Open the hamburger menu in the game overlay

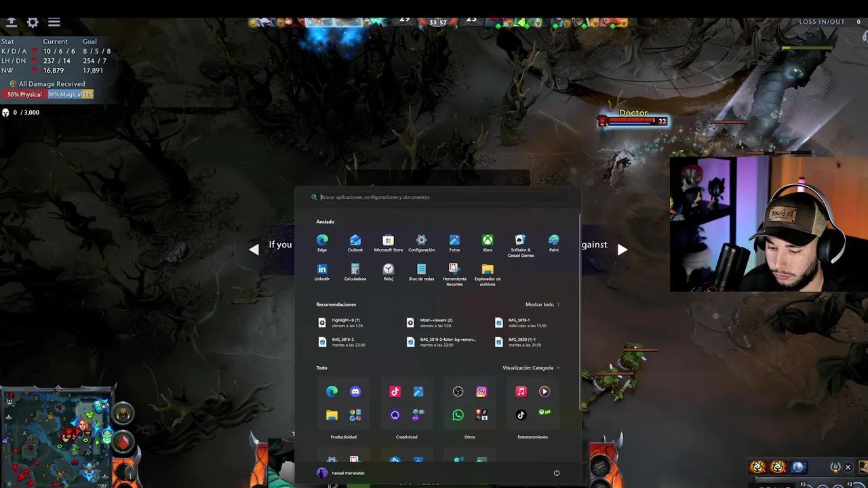54,22
